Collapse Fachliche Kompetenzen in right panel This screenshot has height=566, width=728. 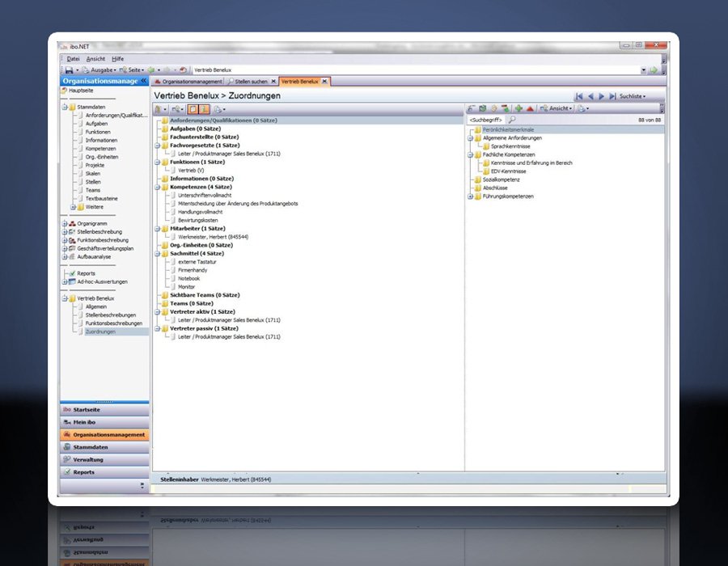[470, 155]
